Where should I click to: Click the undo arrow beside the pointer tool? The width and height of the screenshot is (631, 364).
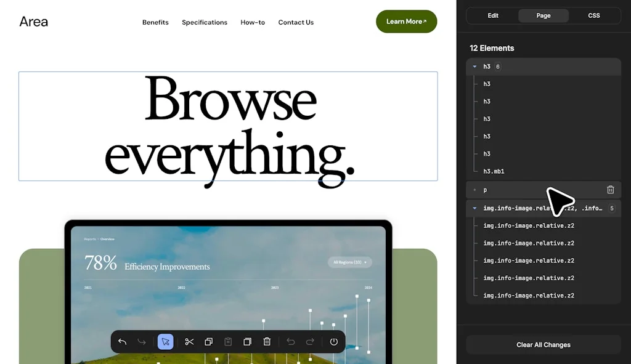click(122, 342)
